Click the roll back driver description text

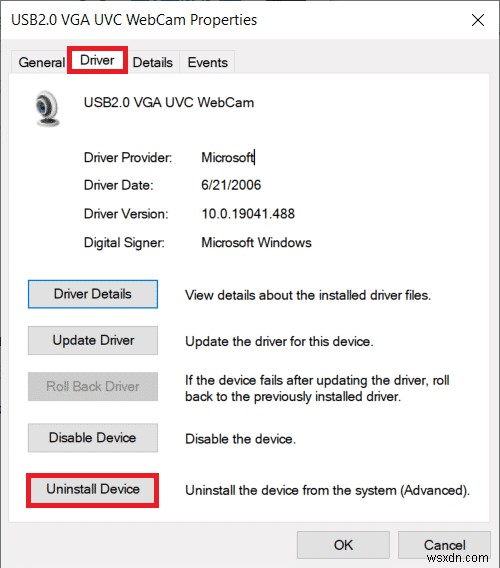(317, 388)
